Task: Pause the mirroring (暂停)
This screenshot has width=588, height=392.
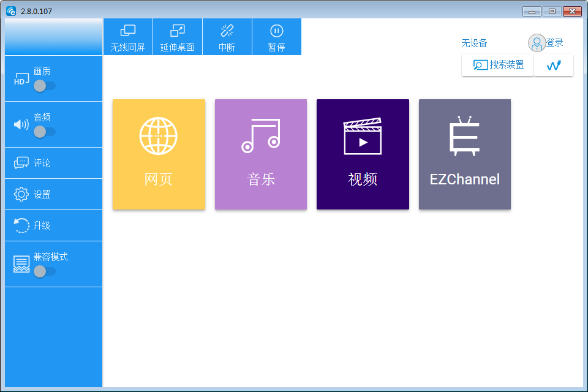Action: (x=277, y=37)
